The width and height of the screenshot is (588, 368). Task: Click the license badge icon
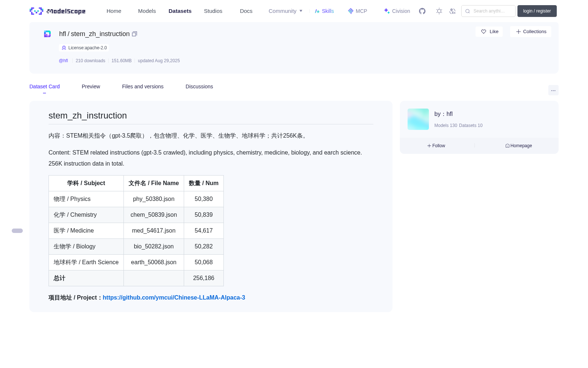(x=64, y=48)
